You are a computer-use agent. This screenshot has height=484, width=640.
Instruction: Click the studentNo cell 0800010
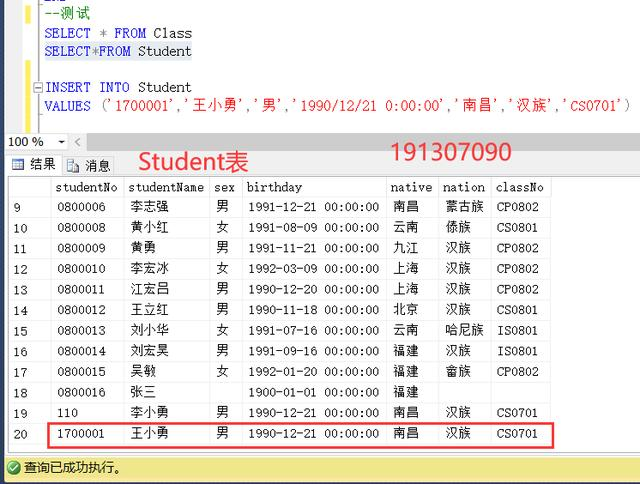87,269
